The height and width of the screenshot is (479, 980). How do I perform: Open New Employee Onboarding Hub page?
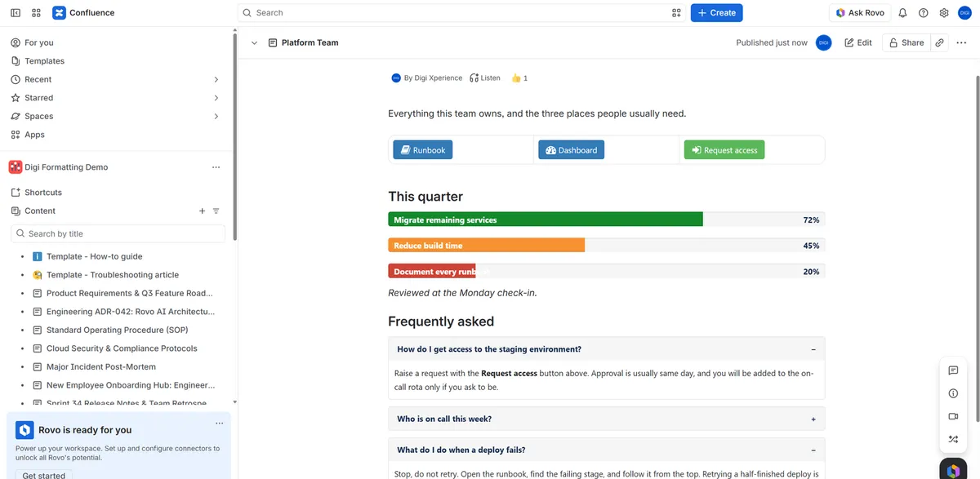[131, 385]
